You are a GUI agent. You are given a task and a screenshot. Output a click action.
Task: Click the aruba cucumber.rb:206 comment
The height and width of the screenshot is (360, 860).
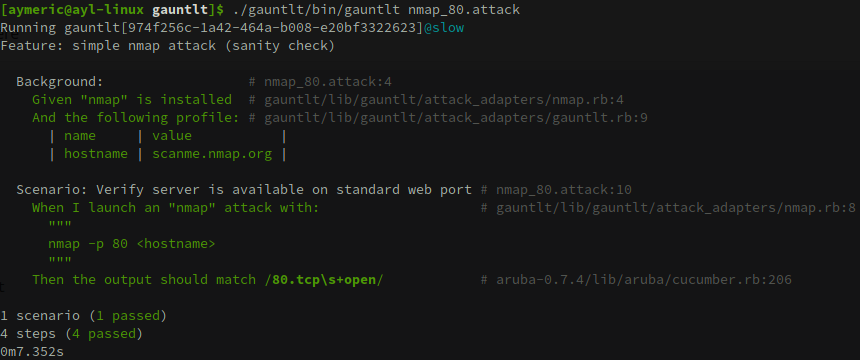[x=636, y=280]
